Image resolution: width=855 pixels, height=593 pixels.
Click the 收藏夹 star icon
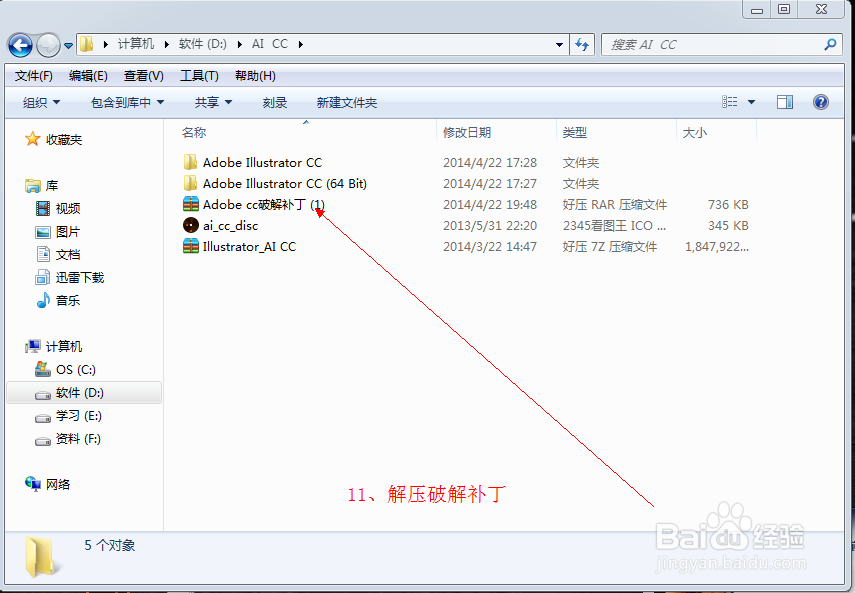33,139
